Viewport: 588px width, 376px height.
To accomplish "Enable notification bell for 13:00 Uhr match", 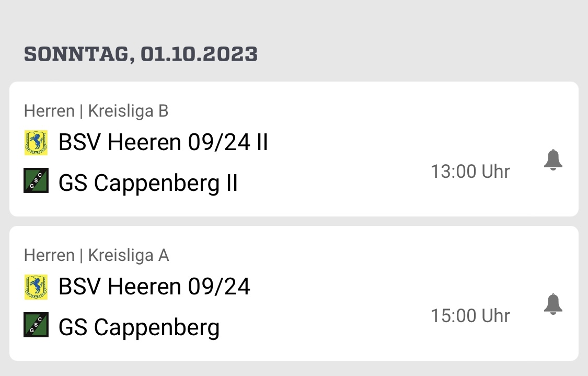I will (x=553, y=160).
